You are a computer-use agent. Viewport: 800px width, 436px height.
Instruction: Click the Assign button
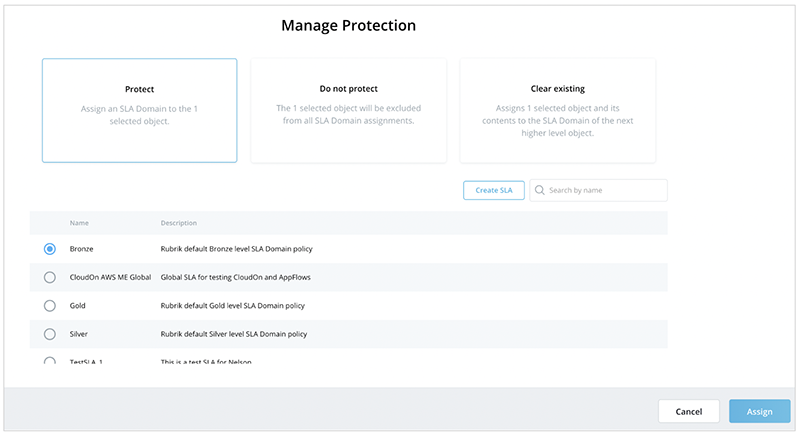760,412
